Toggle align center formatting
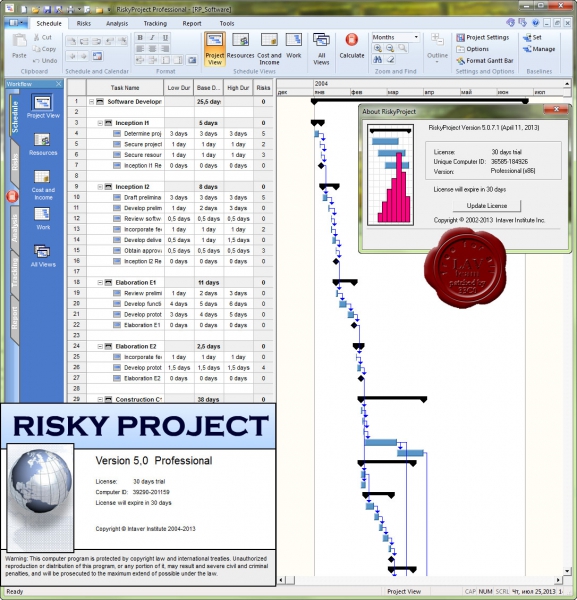 pos(152,49)
